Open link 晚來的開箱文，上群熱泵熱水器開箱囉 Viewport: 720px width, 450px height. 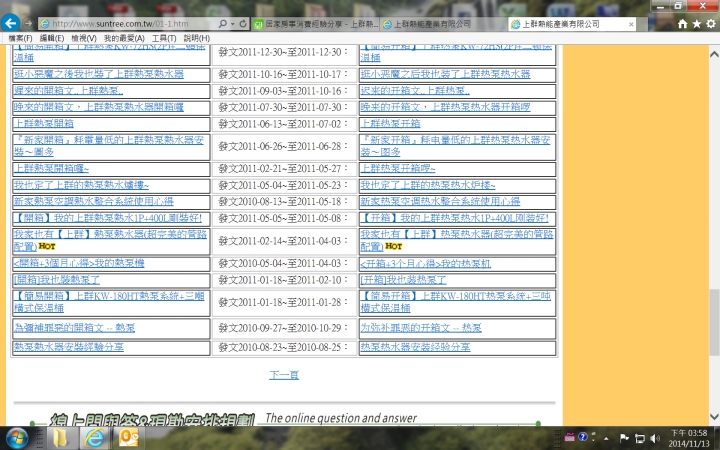click(x=99, y=107)
